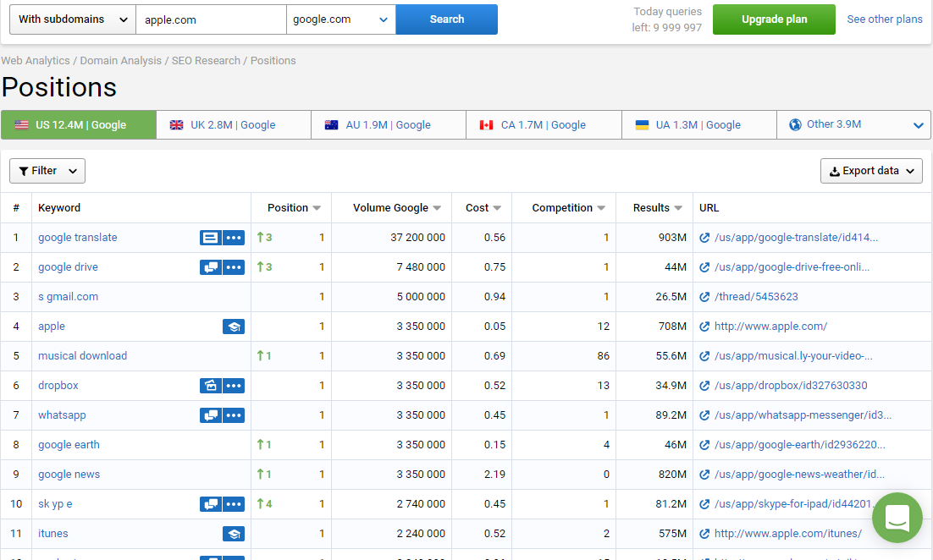The image size is (933, 560).
Task: Switch to CA 1.7M Google tab
Action: (544, 125)
